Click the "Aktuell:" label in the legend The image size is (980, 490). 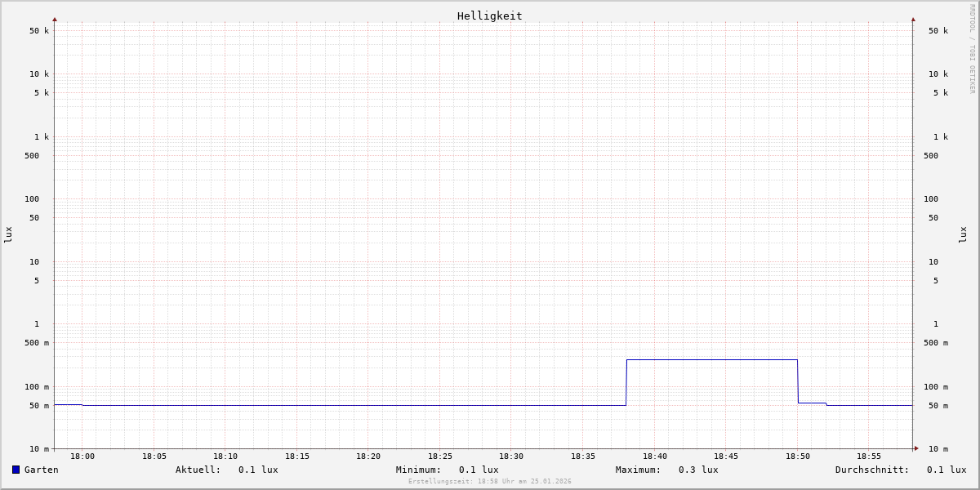[198, 470]
